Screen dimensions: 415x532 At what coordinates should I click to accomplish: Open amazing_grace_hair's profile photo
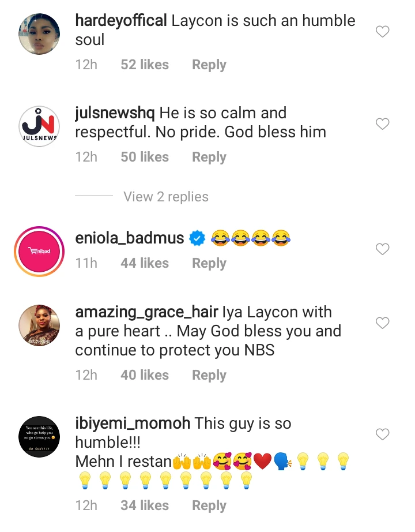[39, 325]
